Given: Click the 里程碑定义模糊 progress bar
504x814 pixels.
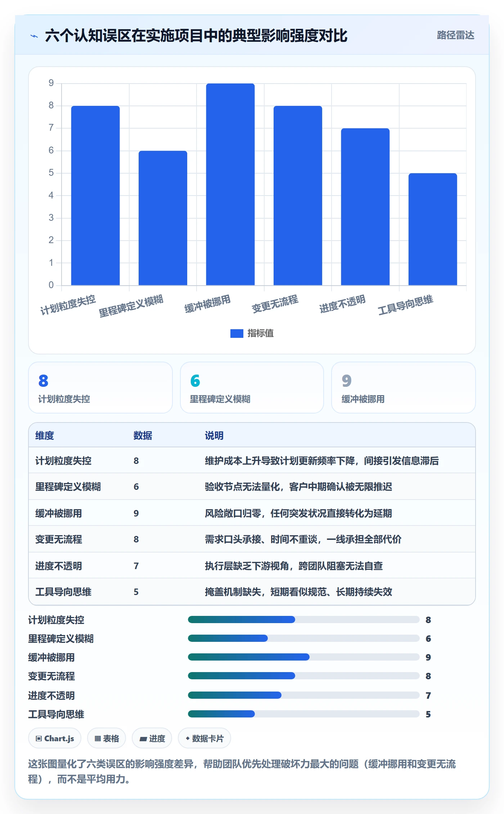Looking at the screenshot, I should pos(303,638).
